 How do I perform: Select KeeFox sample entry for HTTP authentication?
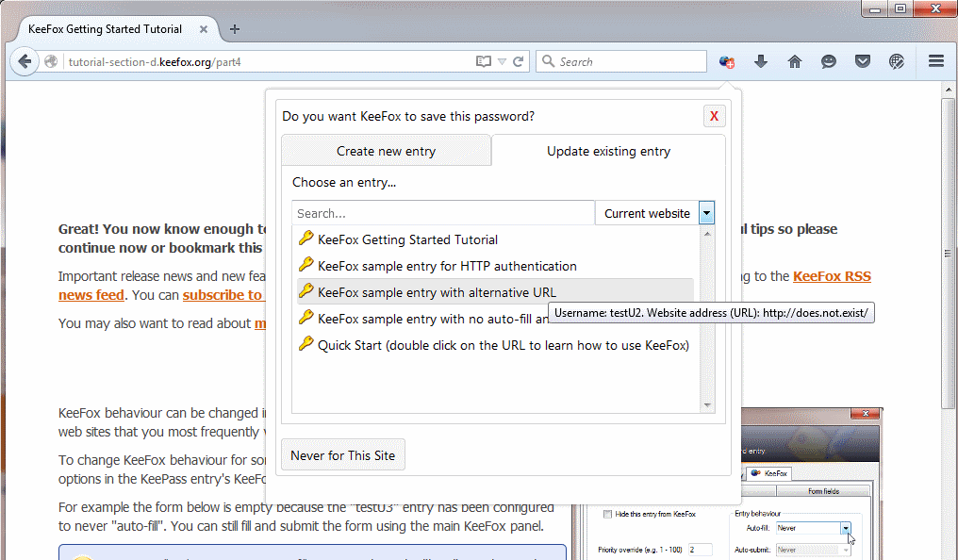tap(495, 266)
